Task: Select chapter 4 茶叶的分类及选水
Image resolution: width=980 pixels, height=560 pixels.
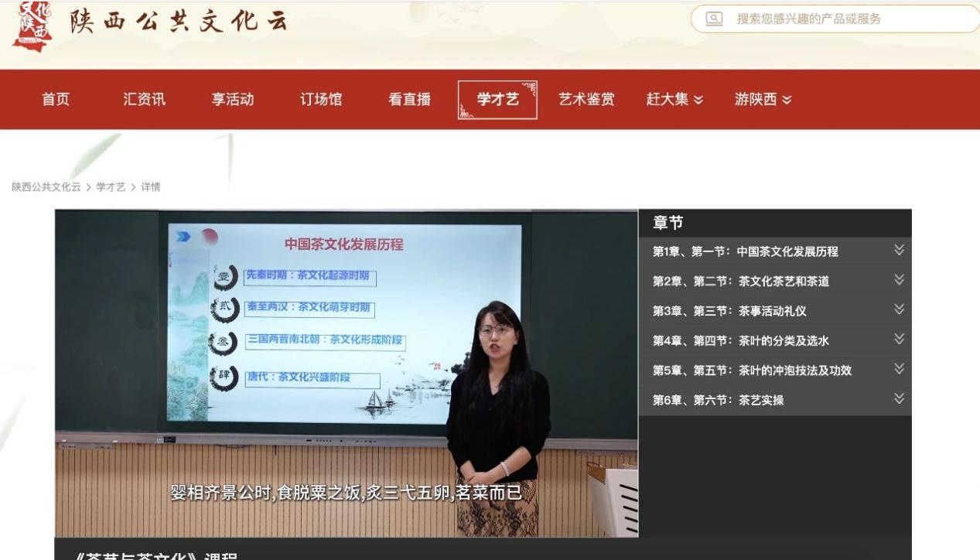Action: [x=740, y=340]
